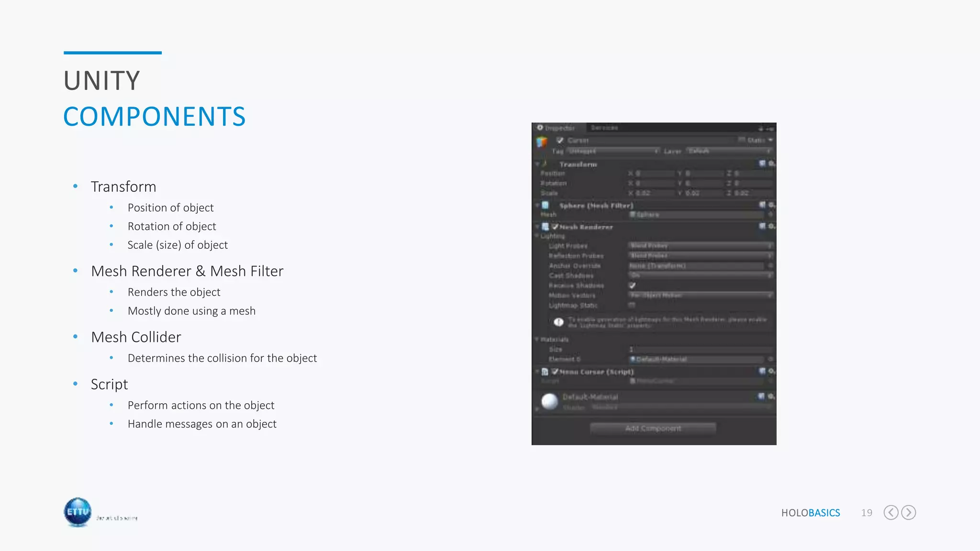Open Cast Shadows dropdown

(701, 275)
